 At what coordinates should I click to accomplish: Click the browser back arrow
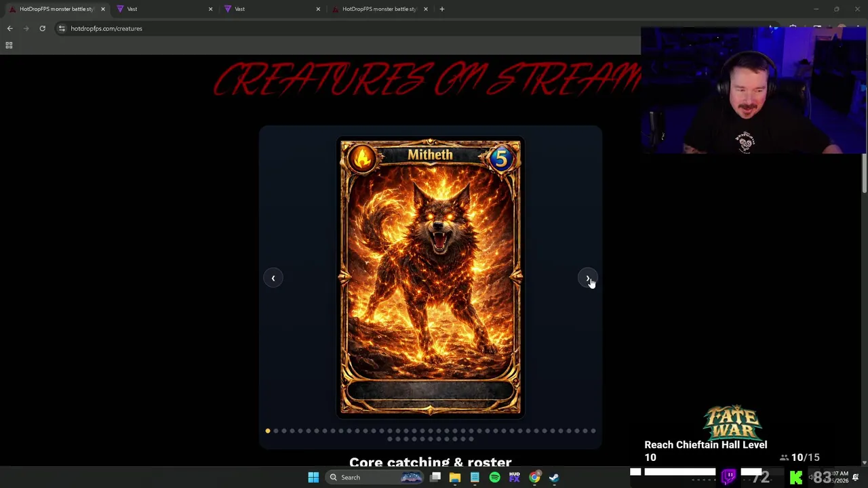click(9, 28)
